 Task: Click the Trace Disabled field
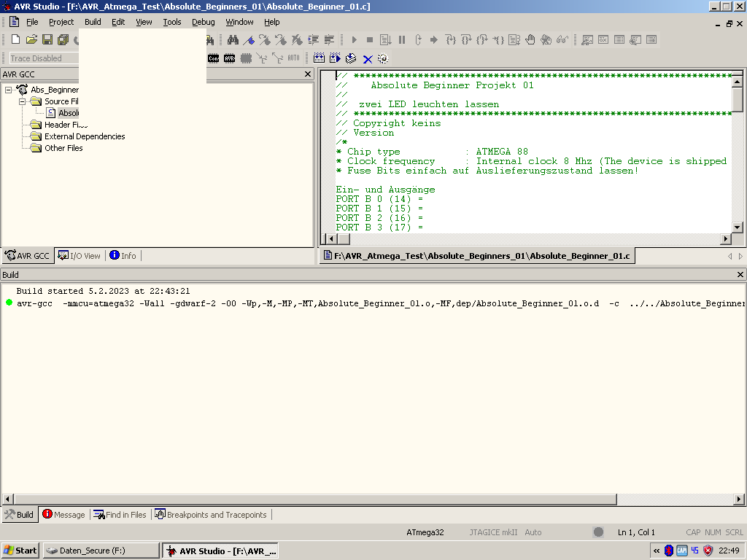44,58
